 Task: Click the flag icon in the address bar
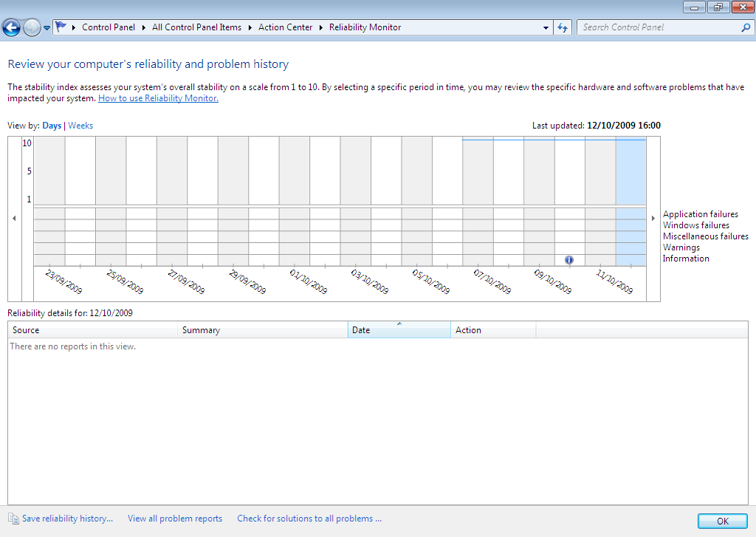tap(61, 27)
